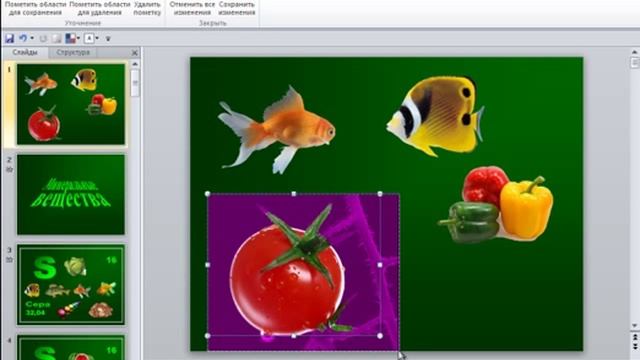Close the slides pane with the X

[135, 53]
